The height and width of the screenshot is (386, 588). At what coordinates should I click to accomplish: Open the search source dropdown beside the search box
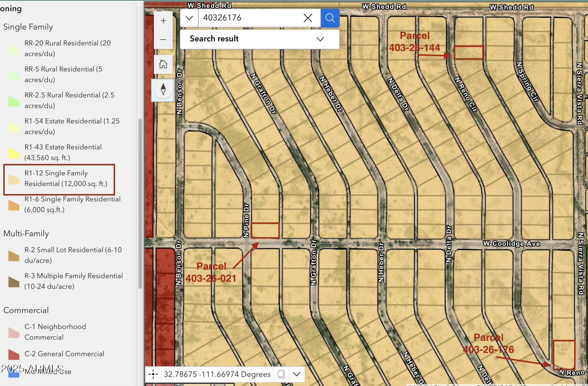tap(189, 18)
